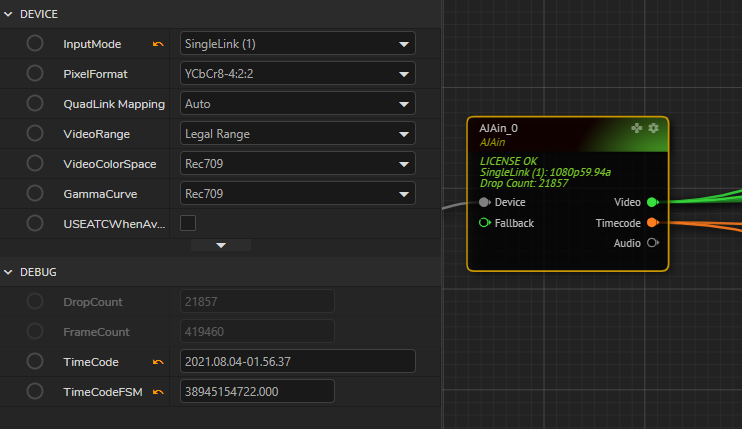Click the TimeCodeFSM orange revert arrow
This screenshot has width=742, height=429.
(158, 392)
